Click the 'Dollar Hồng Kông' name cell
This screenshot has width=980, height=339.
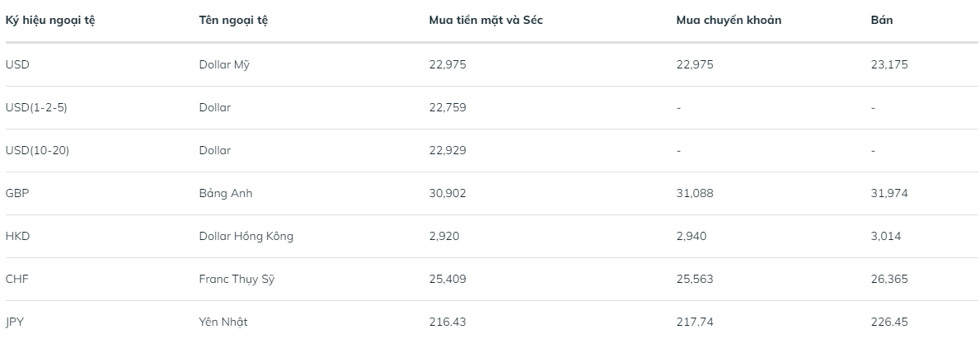(246, 236)
